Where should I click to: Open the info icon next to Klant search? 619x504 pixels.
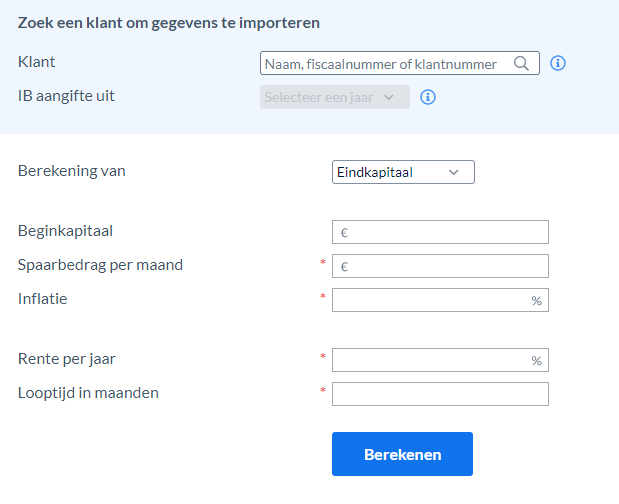pos(558,63)
